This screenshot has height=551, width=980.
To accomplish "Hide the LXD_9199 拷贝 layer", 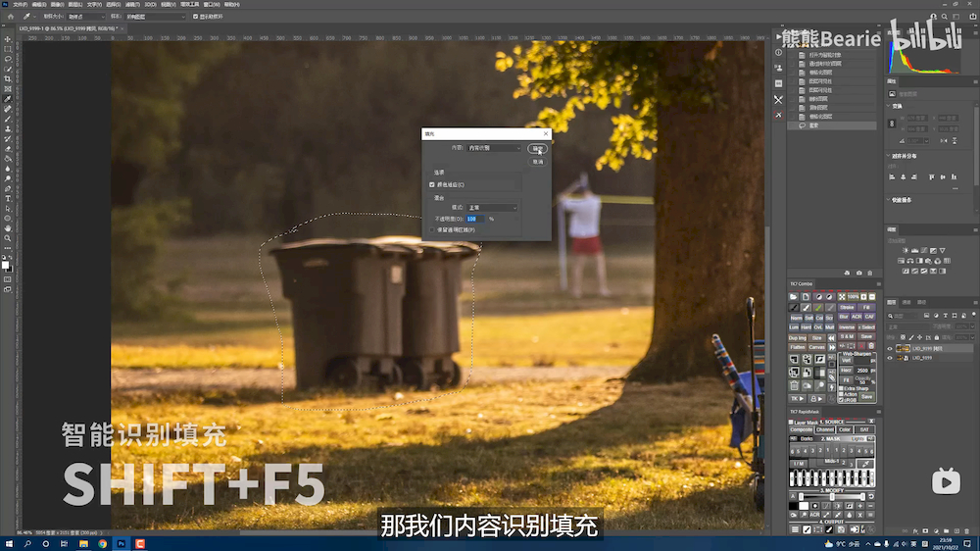I will pyautogui.click(x=891, y=348).
